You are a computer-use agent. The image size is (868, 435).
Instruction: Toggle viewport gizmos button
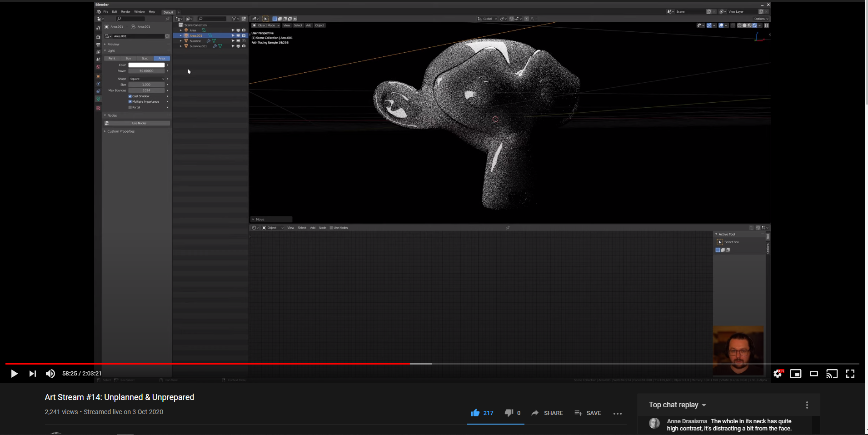click(709, 25)
